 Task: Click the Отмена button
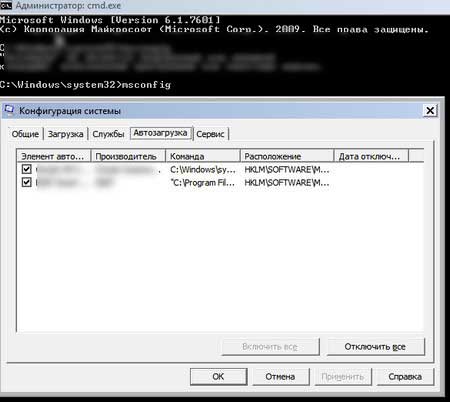tap(280, 376)
